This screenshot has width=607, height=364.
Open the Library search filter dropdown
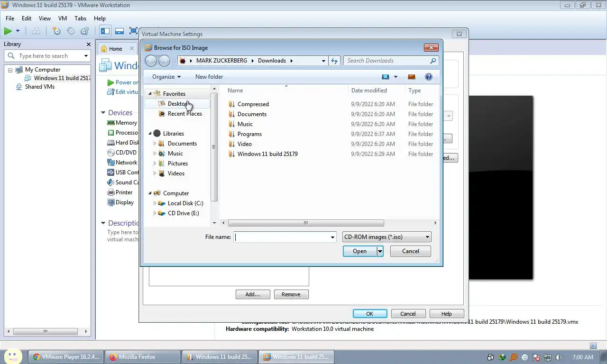coord(86,56)
